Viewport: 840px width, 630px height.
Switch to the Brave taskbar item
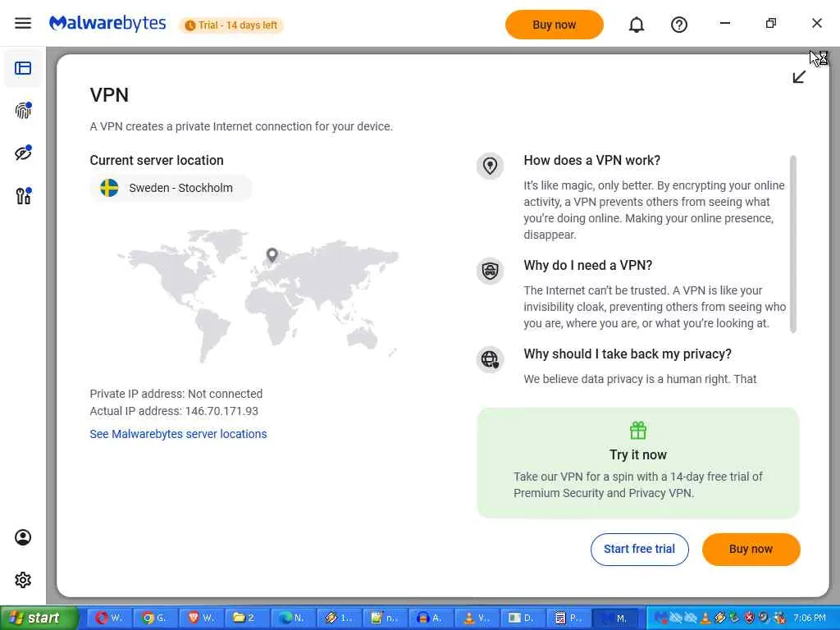[x=201, y=619]
